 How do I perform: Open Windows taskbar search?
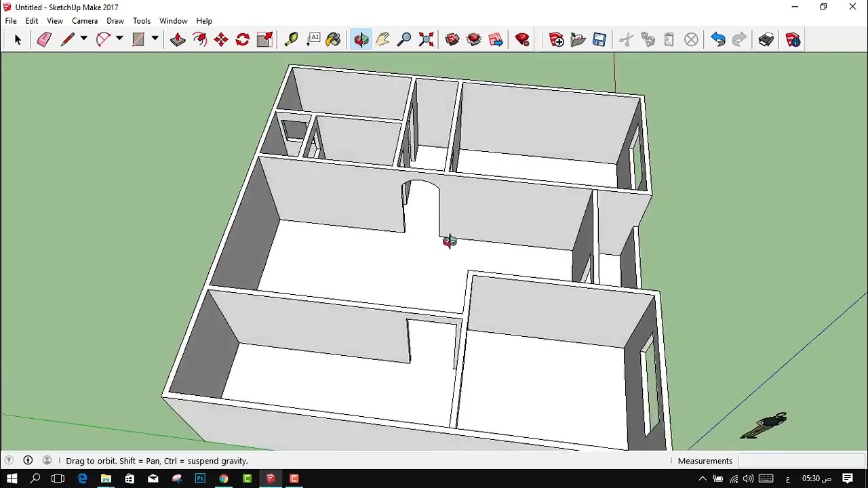[x=35, y=479]
